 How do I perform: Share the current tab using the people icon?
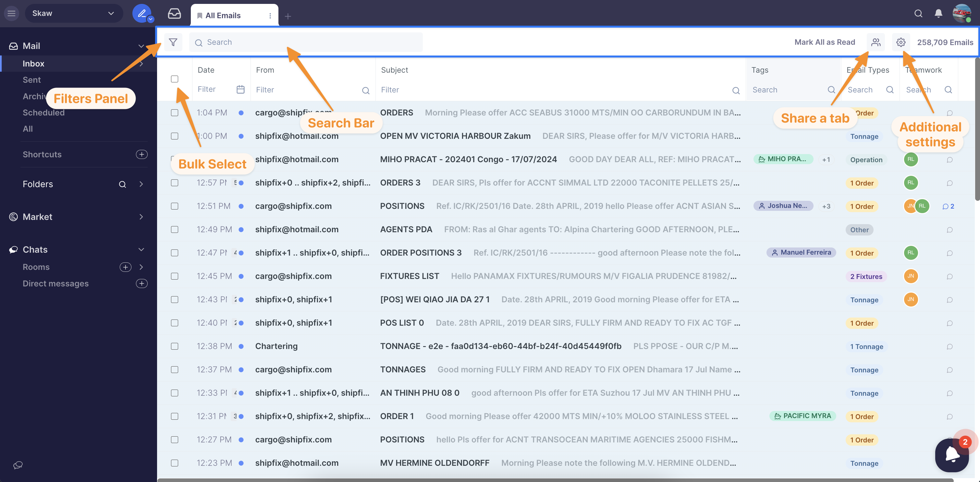point(876,42)
